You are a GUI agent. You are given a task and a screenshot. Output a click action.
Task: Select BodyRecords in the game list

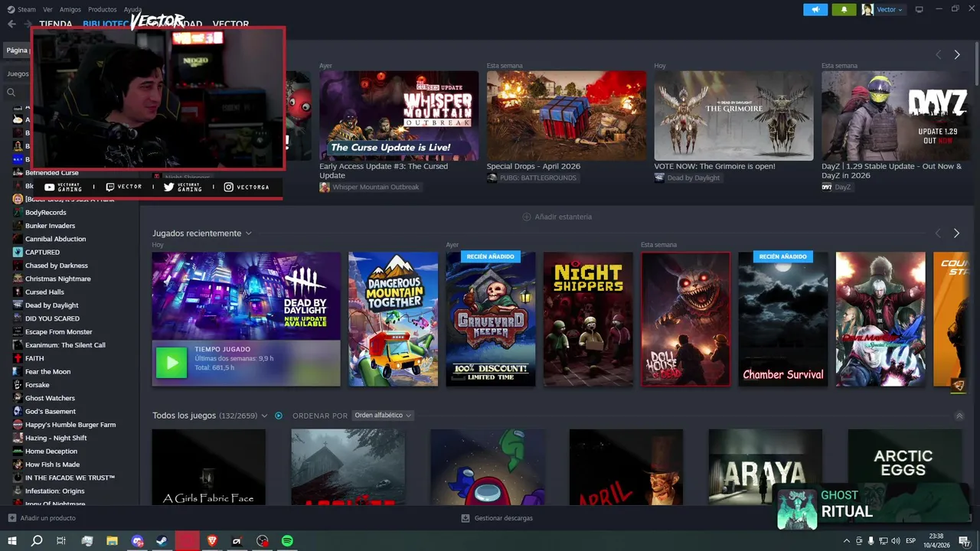[46, 212]
